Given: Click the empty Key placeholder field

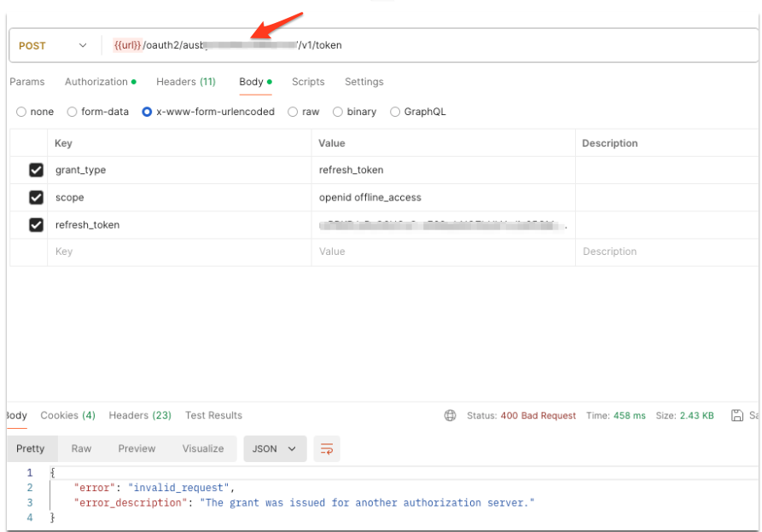Looking at the screenshot, I should (x=179, y=252).
